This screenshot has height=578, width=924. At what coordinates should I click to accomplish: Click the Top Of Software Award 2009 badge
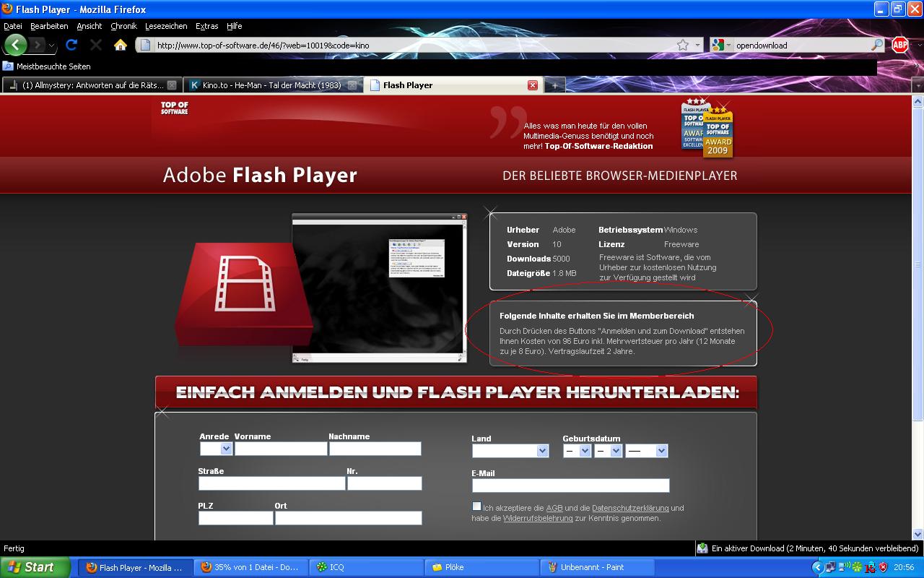[x=718, y=132]
